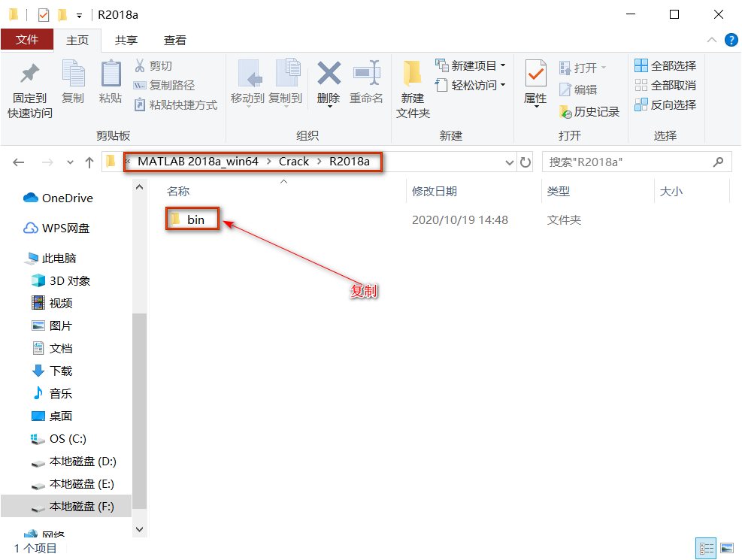The width and height of the screenshot is (742, 560).
Task: Select the bin folder
Action: [192, 220]
